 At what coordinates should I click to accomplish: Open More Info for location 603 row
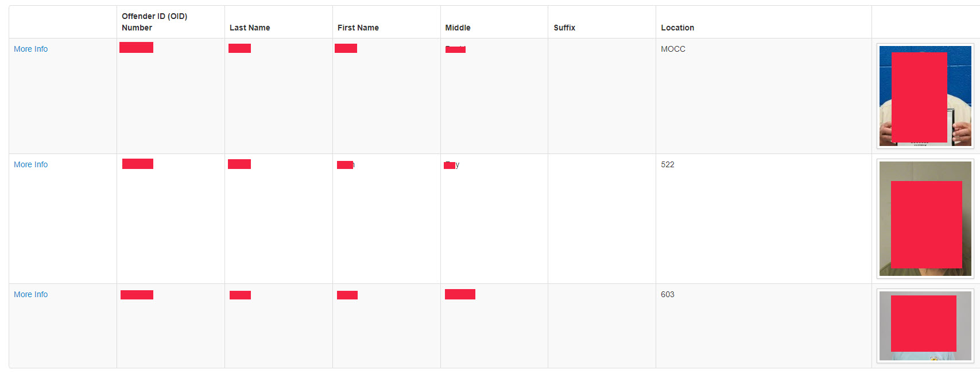(x=31, y=295)
